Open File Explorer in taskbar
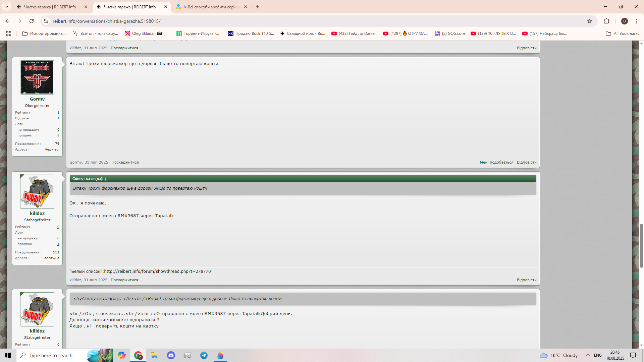644x362 pixels. click(154, 355)
